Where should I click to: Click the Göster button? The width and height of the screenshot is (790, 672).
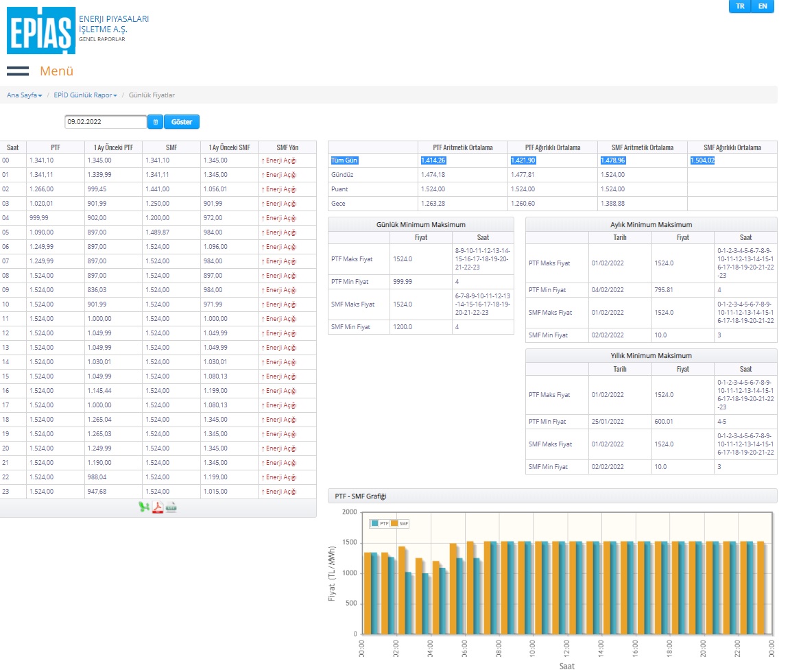point(181,122)
